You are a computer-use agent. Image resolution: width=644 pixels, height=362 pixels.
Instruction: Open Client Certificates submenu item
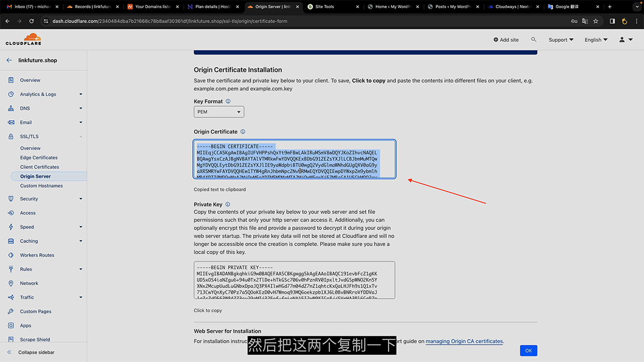40,167
